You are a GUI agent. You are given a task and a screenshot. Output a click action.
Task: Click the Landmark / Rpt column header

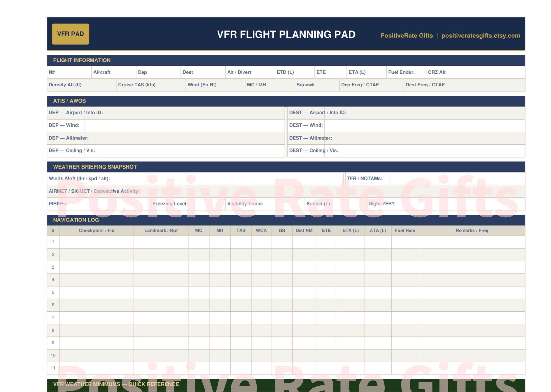pyautogui.click(x=161, y=231)
